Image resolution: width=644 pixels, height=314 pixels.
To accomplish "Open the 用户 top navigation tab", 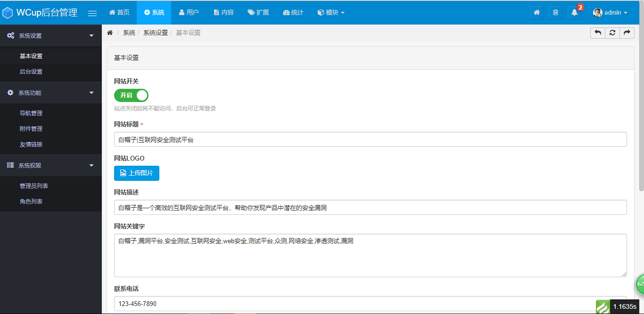I will click(x=189, y=12).
